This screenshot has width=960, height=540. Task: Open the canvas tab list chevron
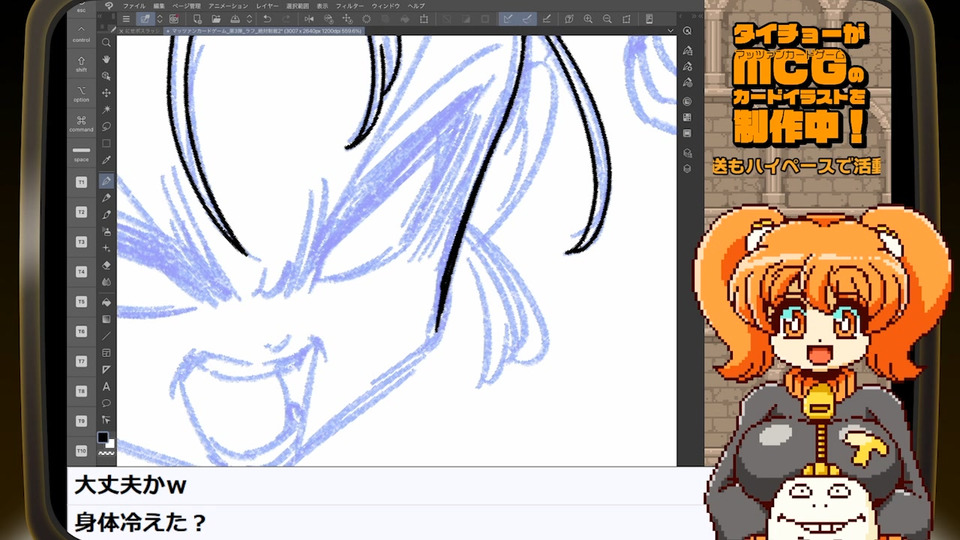[670, 31]
